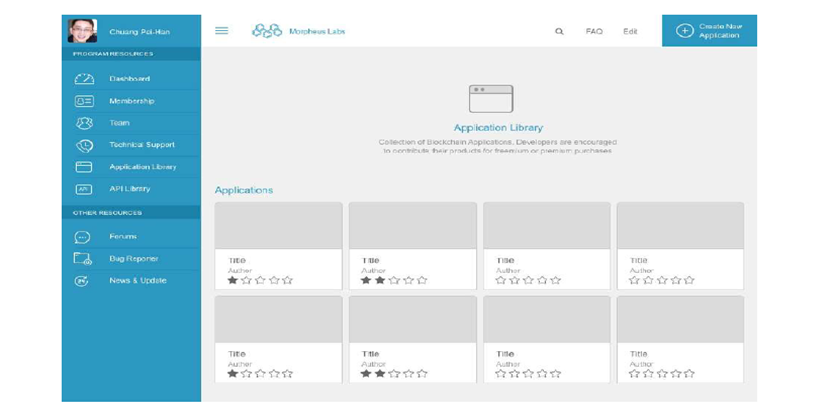Open Bug Reporter icon in sidebar
Screen dimensions: 832x419
82,259
